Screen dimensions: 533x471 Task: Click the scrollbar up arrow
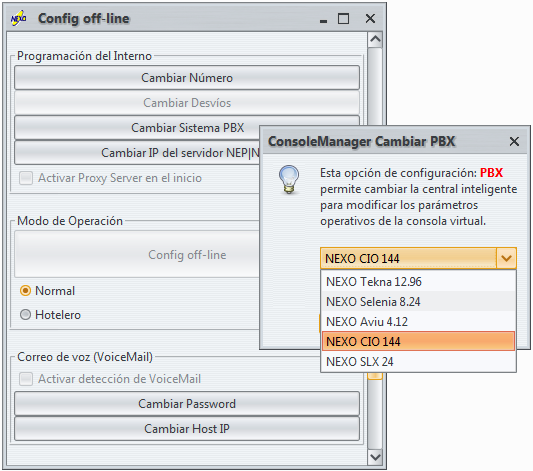[x=375, y=39]
